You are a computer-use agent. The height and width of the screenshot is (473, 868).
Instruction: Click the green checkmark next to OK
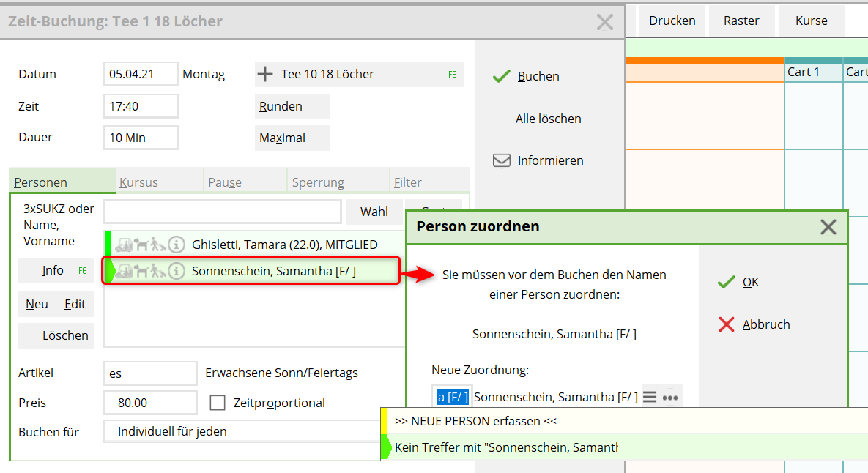727,282
